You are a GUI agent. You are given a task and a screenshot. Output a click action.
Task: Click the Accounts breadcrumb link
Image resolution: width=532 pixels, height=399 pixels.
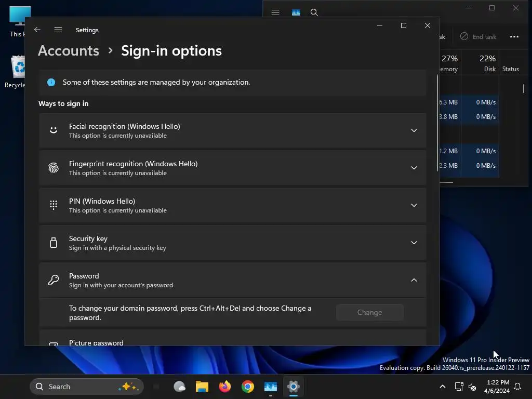coord(69,51)
